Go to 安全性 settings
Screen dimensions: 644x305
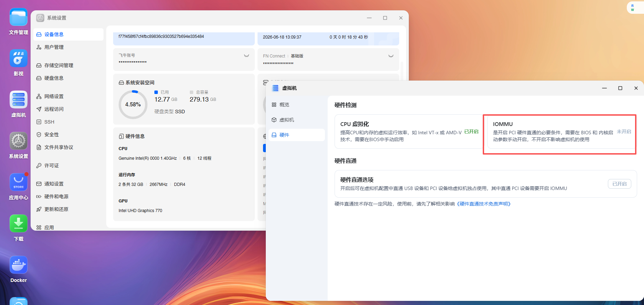[x=68, y=135]
